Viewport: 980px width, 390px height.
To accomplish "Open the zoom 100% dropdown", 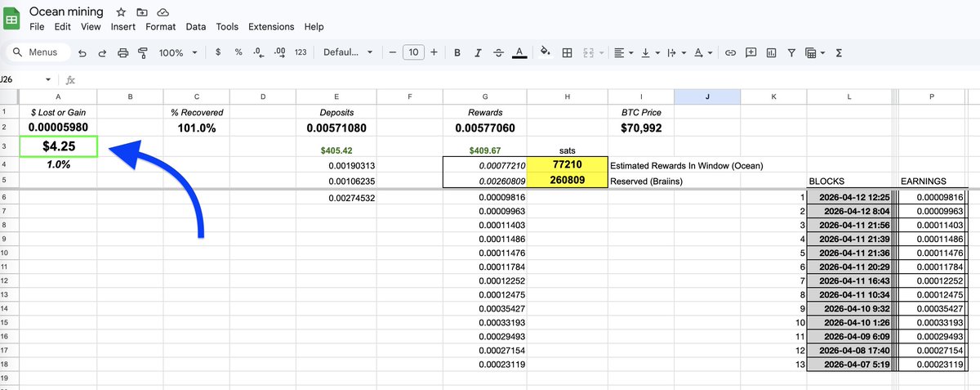I will 177,52.
